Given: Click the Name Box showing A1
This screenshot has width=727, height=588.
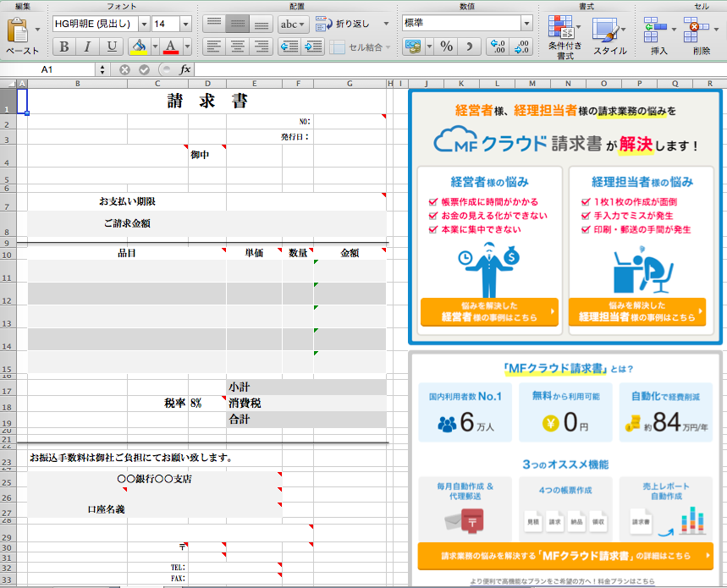Looking at the screenshot, I should [47, 70].
